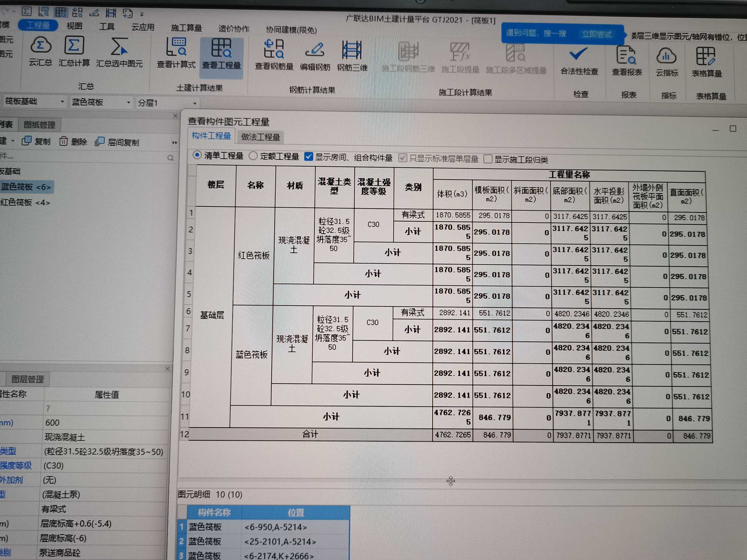Switch to 构件工程量 tab
The width and height of the screenshot is (747, 560).
(211, 136)
